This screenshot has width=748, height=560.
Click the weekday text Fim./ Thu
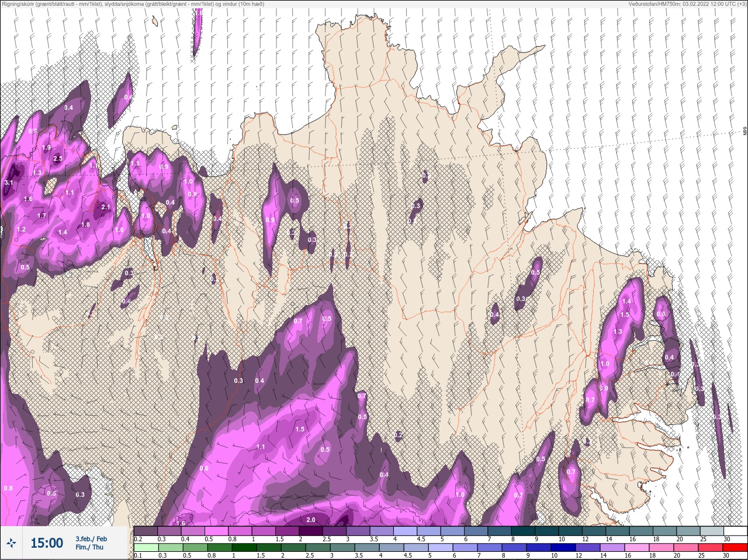point(89,547)
